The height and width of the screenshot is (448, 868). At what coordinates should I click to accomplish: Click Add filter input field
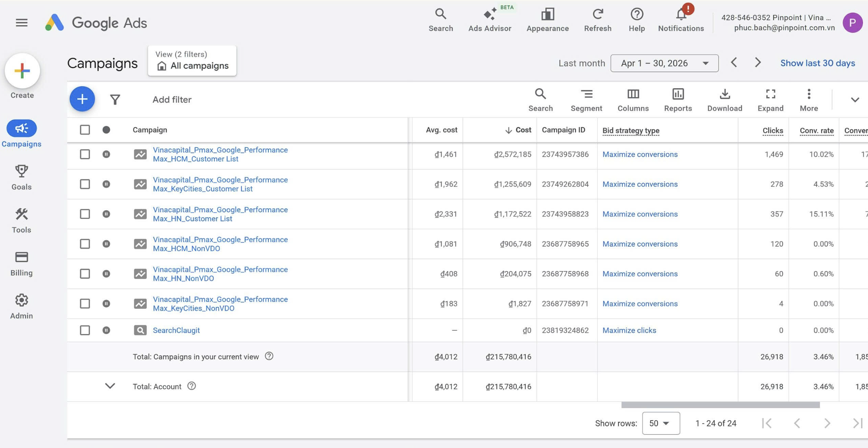(172, 100)
